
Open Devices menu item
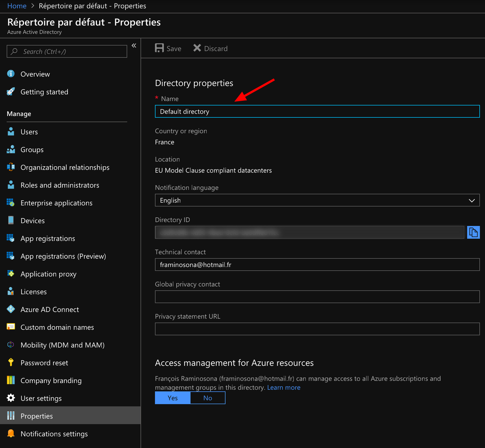33,221
